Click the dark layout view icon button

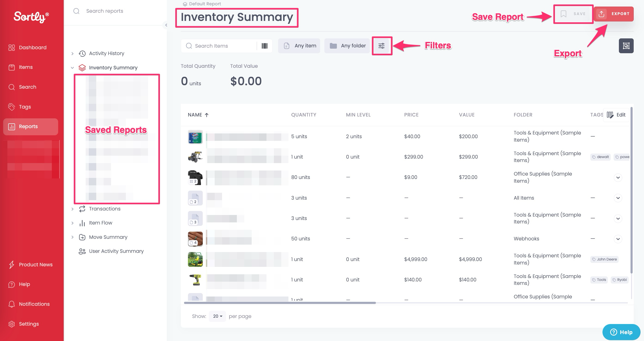click(x=626, y=46)
